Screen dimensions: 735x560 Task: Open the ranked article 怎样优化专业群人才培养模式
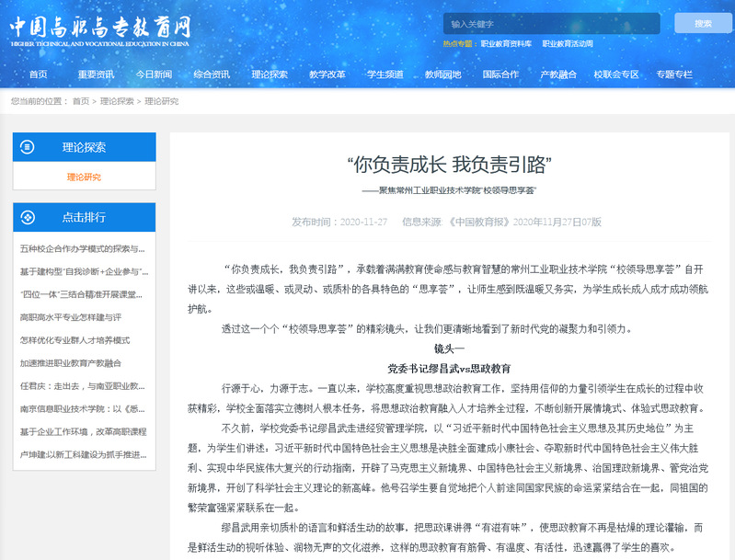[x=75, y=340]
